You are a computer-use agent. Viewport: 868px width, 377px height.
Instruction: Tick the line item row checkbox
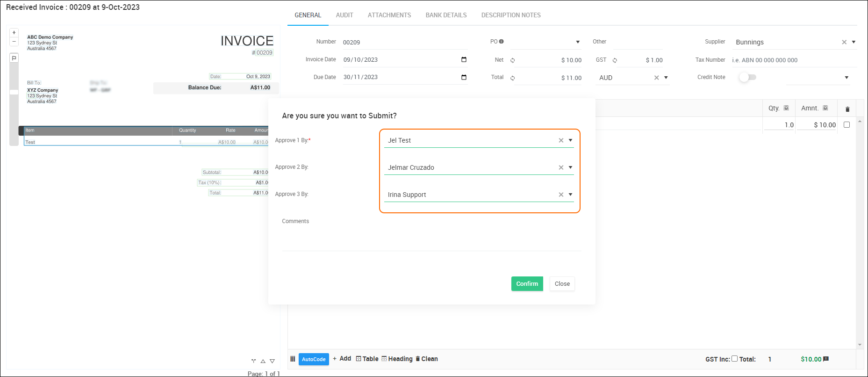[846, 125]
